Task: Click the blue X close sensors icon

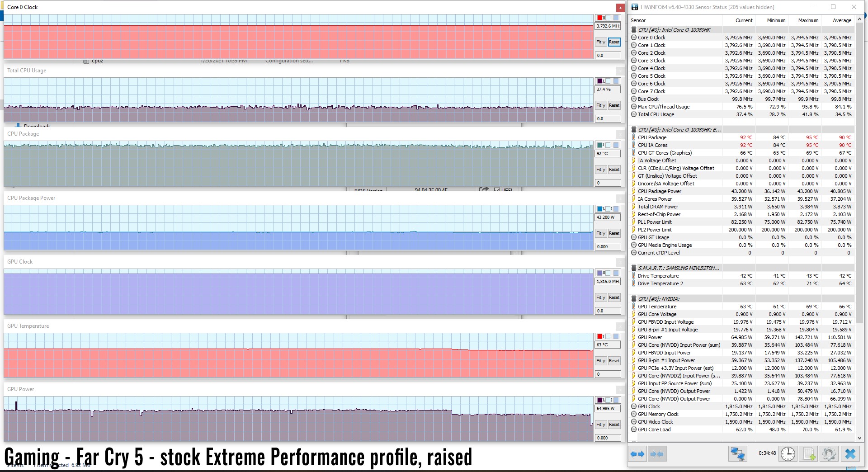Action: [850, 454]
